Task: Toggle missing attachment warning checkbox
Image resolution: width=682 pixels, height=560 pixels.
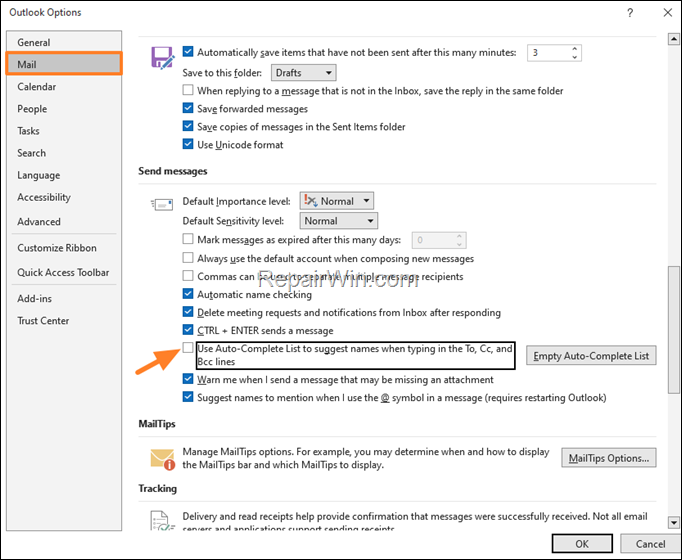Action: (188, 379)
